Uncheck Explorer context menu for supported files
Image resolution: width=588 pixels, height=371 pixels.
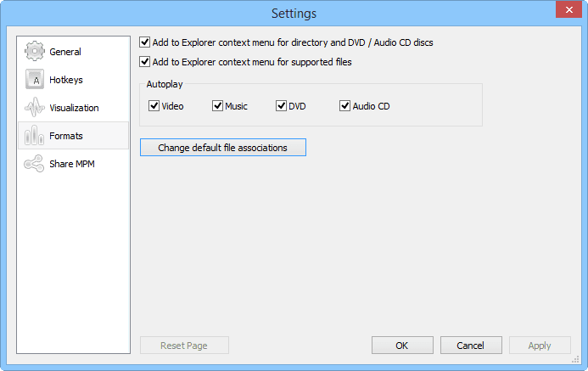pyautogui.click(x=145, y=61)
